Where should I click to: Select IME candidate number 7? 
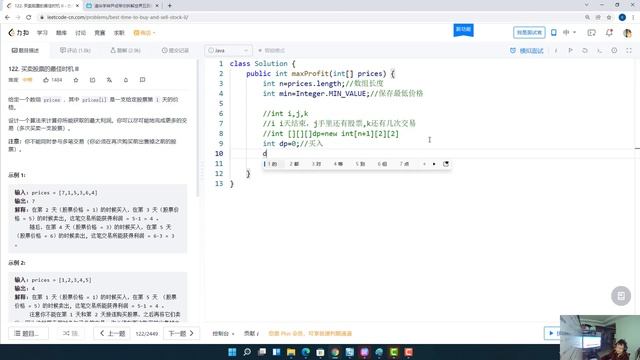[x=404, y=164]
